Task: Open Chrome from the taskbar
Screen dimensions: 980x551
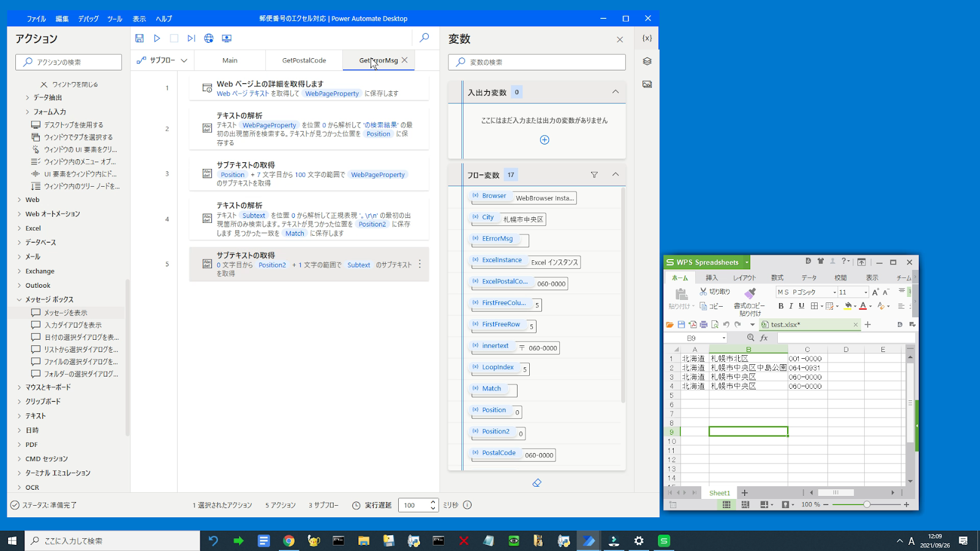Action: (x=288, y=541)
